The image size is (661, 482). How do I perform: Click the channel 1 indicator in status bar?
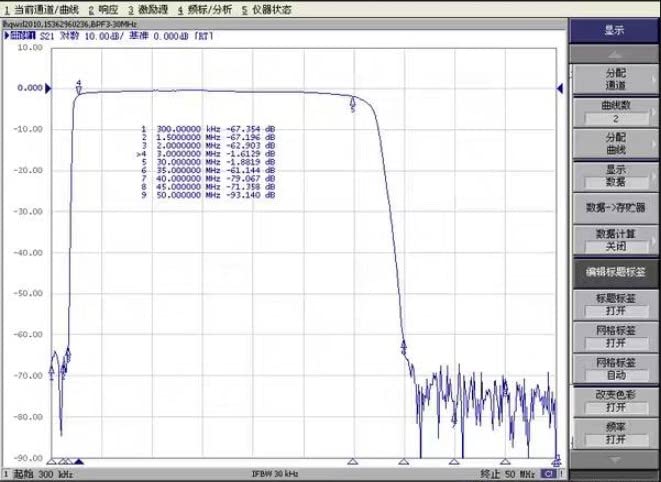tap(6, 474)
